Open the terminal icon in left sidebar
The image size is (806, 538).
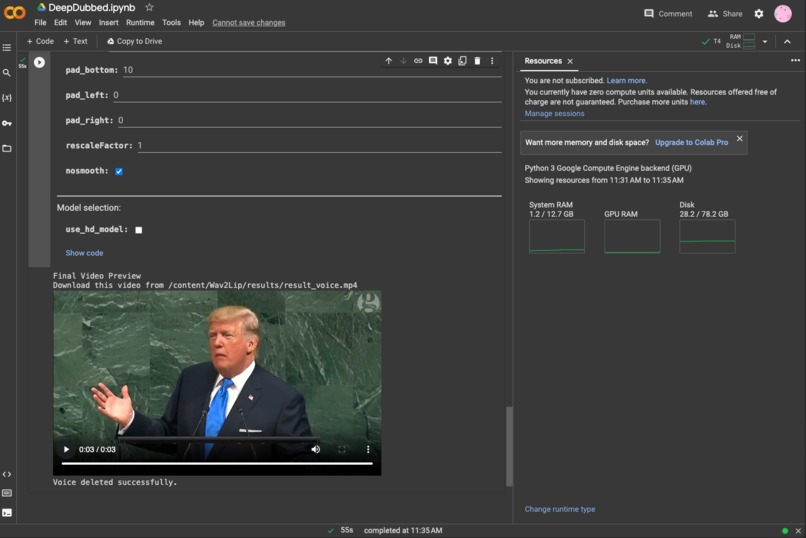[x=7, y=513]
